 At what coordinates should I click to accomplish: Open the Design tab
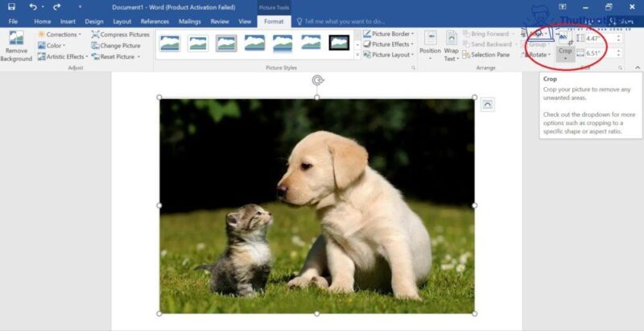coord(94,22)
